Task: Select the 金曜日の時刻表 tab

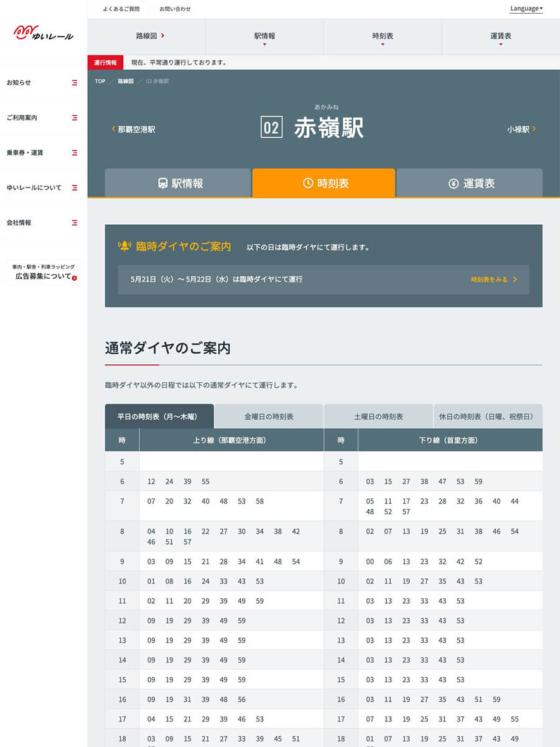Action: tap(269, 416)
